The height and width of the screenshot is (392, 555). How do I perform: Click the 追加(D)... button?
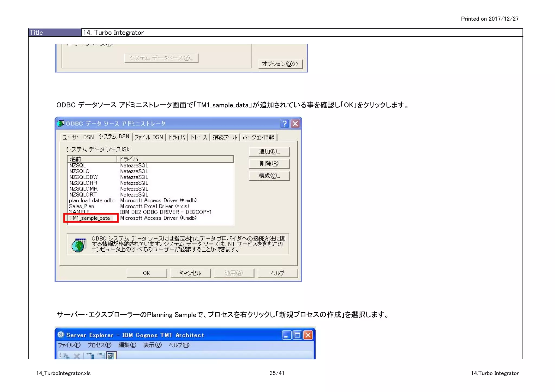(269, 152)
